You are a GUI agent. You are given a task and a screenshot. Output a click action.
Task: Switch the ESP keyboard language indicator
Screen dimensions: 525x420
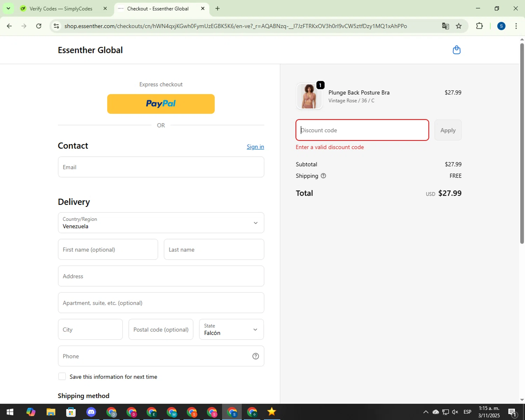click(x=467, y=412)
